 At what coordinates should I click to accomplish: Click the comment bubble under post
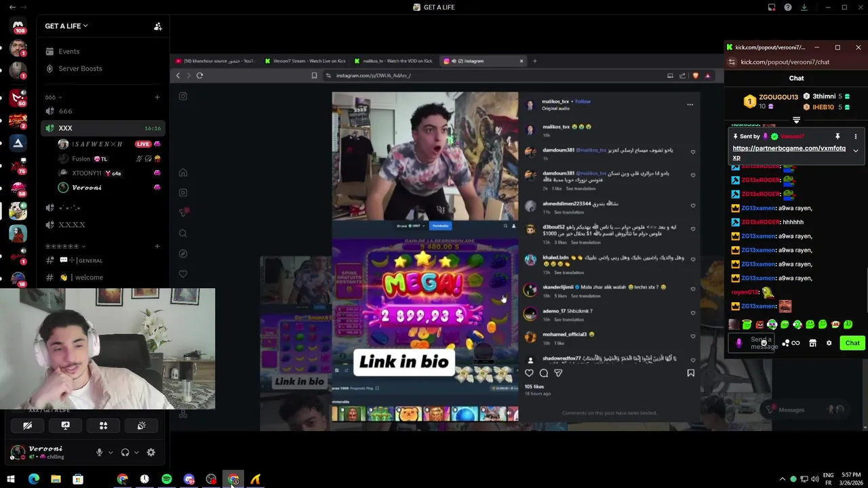tap(544, 373)
